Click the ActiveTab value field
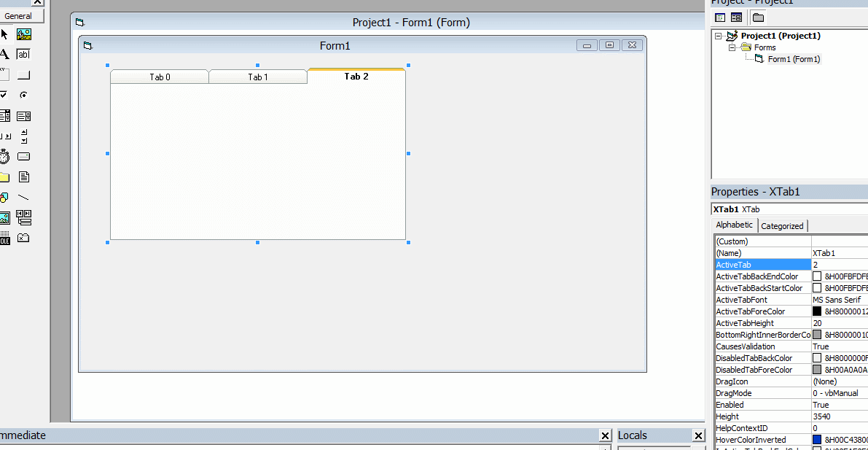The height and width of the screenshot is (450, 868). [838, 265]
